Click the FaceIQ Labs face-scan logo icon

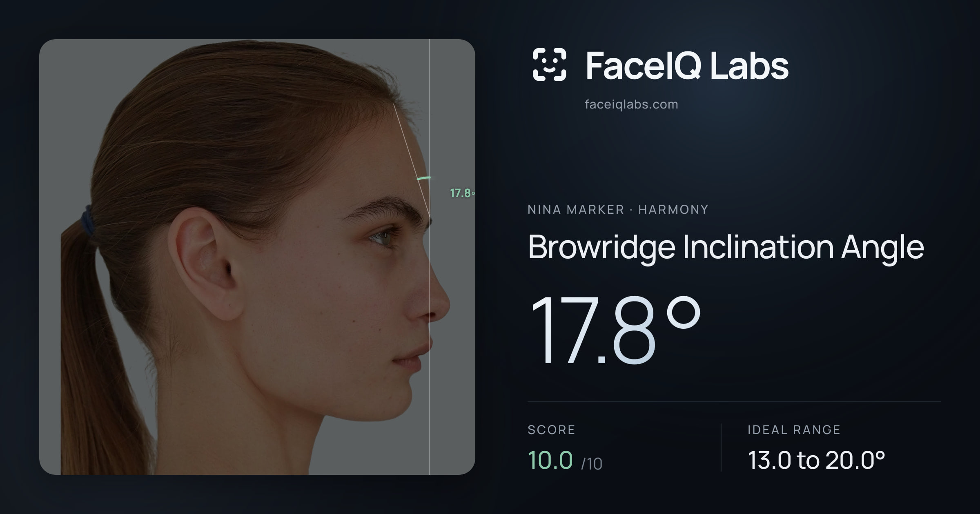click(549, 64)
